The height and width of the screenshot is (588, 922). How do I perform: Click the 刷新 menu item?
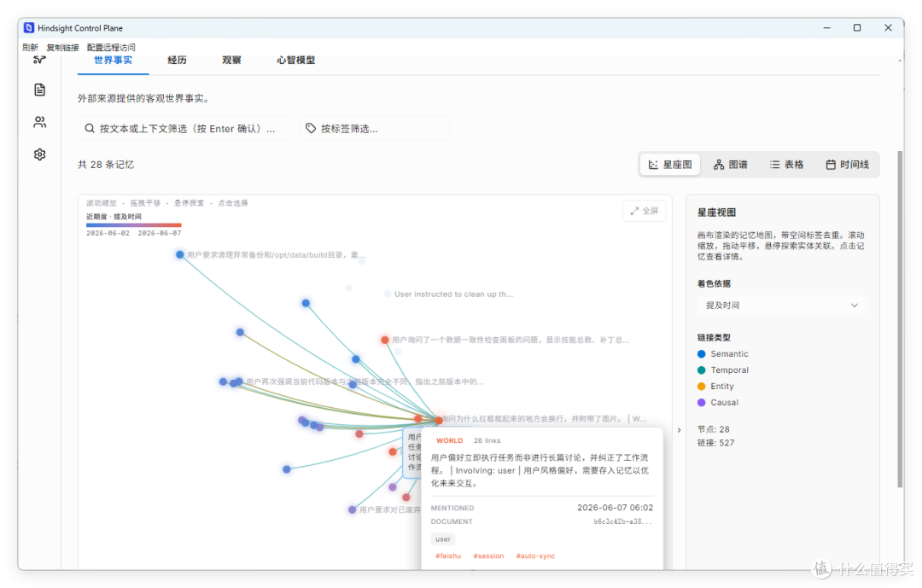click(x=31, y=47)
